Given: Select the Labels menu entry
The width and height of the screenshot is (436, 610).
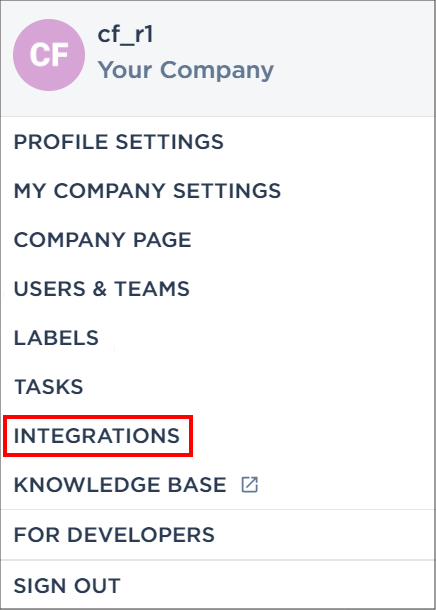Looking at the screenshot, I should pyautogui.click(x=56, y=338).
